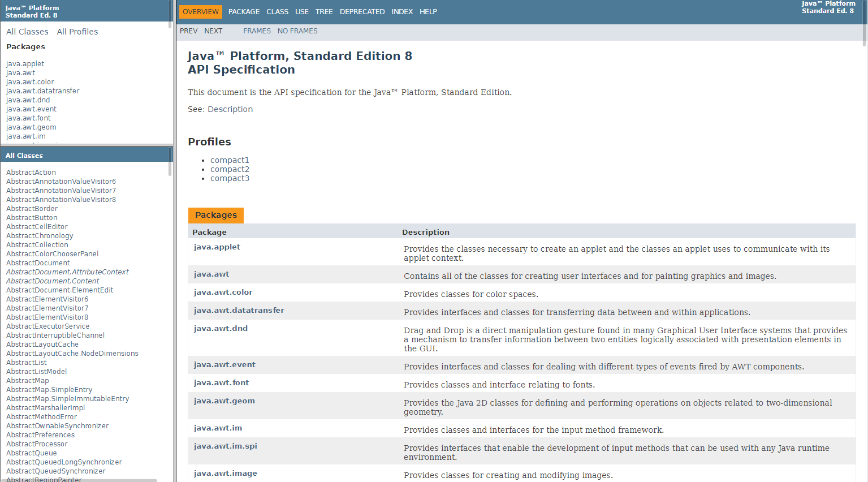Click the NO FRAMES link
868x482 pixels.
point(297,31)
